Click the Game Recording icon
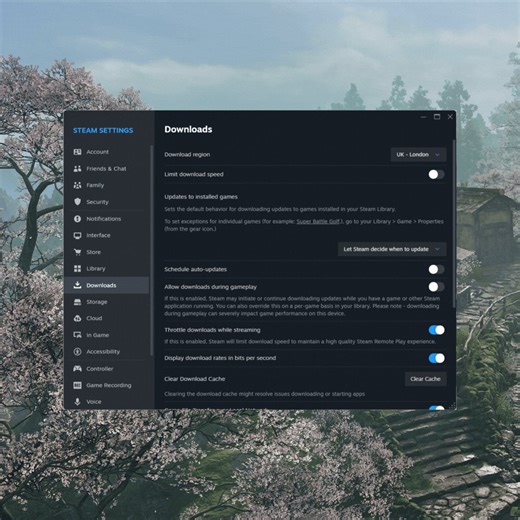The image size is (520, 520). pyautogui.click(x=77, y=385)
